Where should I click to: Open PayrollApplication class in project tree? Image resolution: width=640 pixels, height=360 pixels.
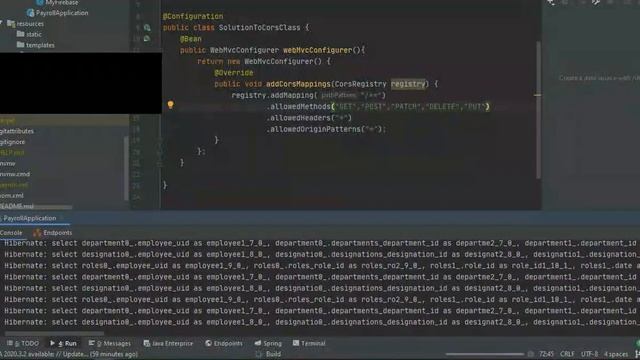(62, 13)
